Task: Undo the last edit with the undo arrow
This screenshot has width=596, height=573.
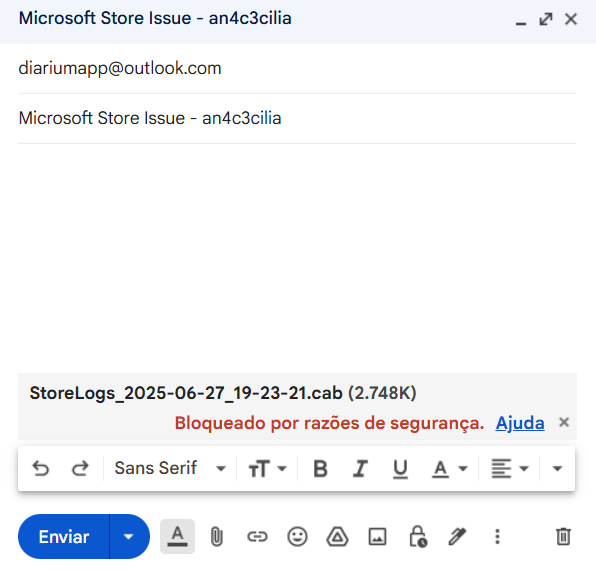Action: (x=41, y=468)
